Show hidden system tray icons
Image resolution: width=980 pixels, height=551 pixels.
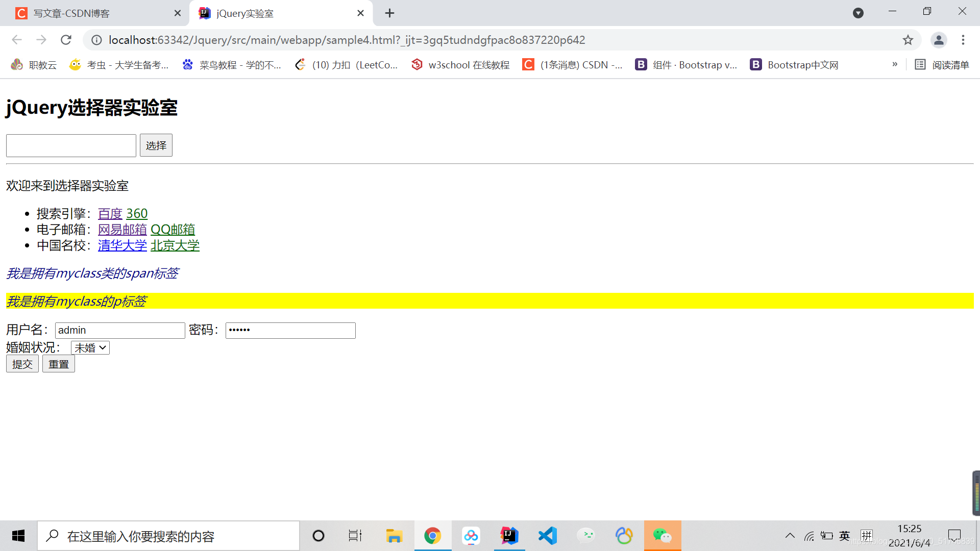(790, 536)
